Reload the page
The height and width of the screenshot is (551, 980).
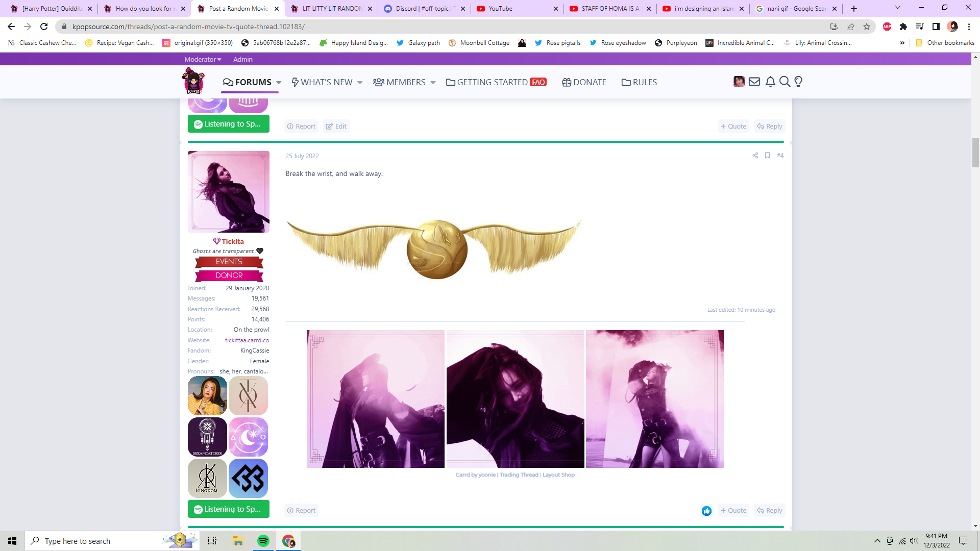click(x=44, y=27)
